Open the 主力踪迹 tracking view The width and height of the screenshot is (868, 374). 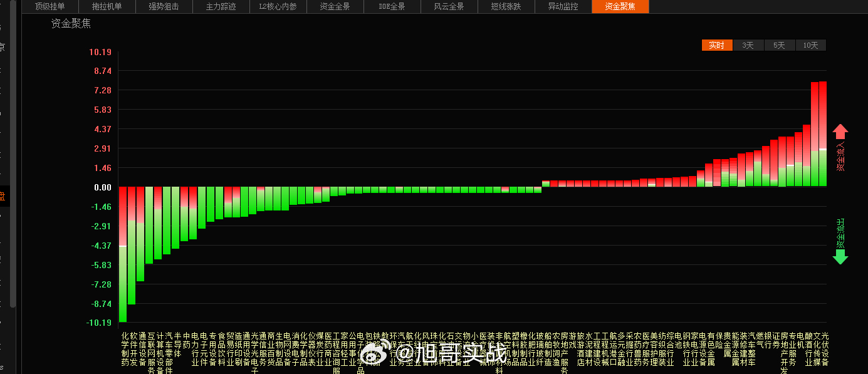click(221, 7)
